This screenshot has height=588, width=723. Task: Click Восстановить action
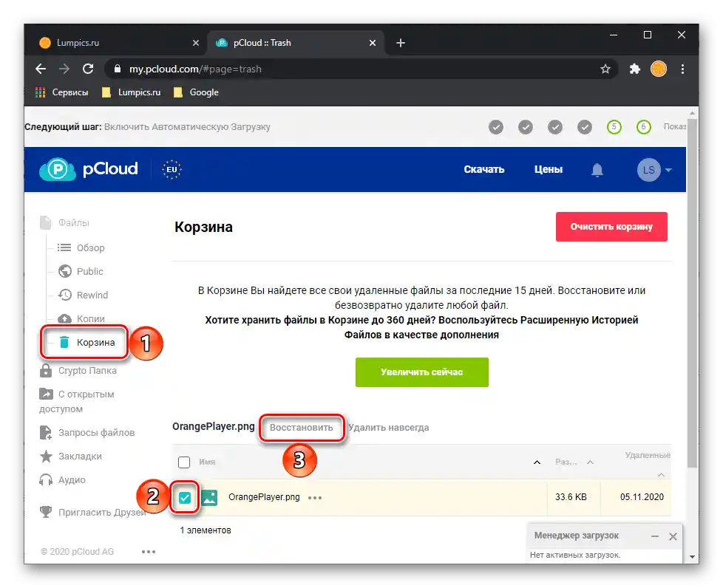[x=302, y=428]
